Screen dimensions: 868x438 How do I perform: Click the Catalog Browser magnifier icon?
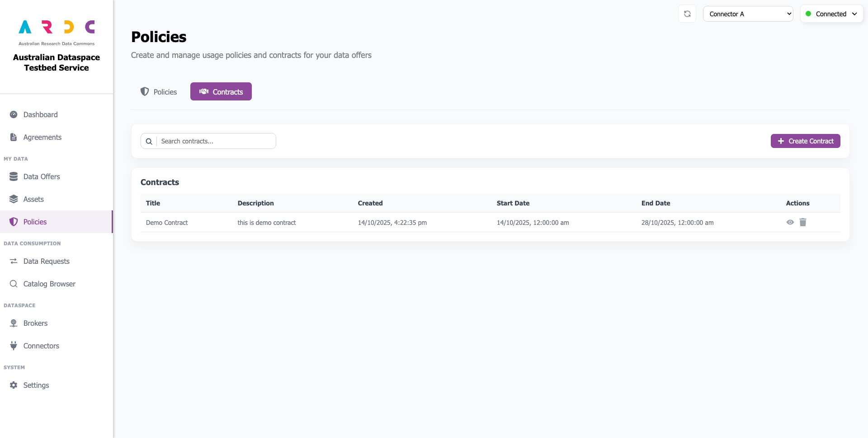click(x=14, y=284)
